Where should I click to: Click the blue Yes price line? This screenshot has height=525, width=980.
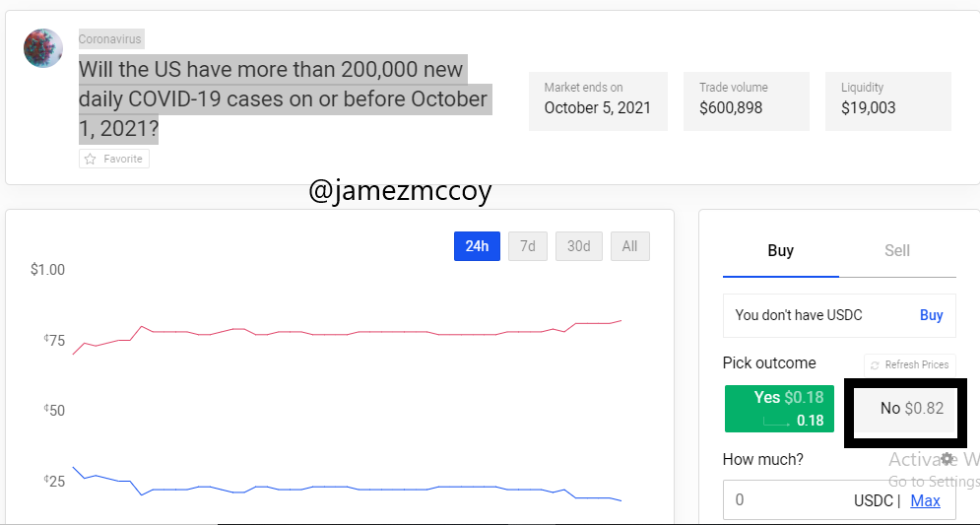tap(348, 489)
